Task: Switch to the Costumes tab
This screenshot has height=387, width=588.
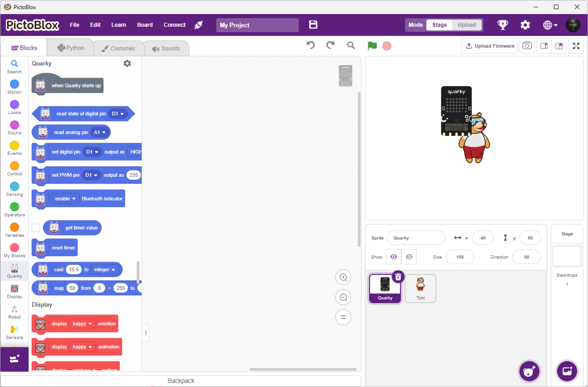Action: coord(118,48)
